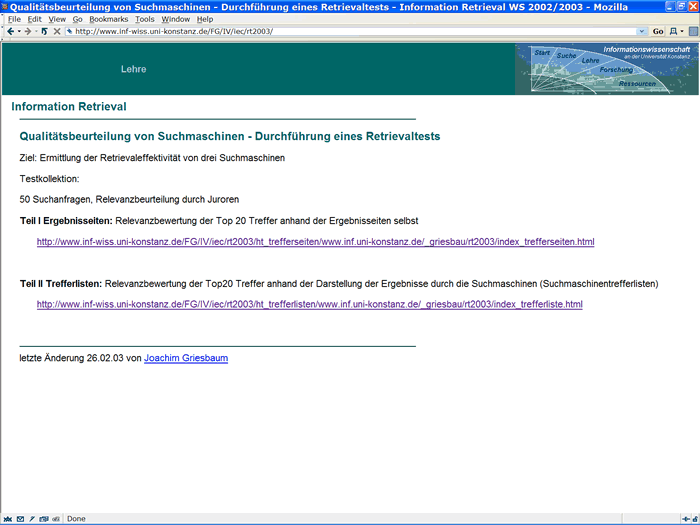Click the security lock icon in status bar

coord(695,519)
